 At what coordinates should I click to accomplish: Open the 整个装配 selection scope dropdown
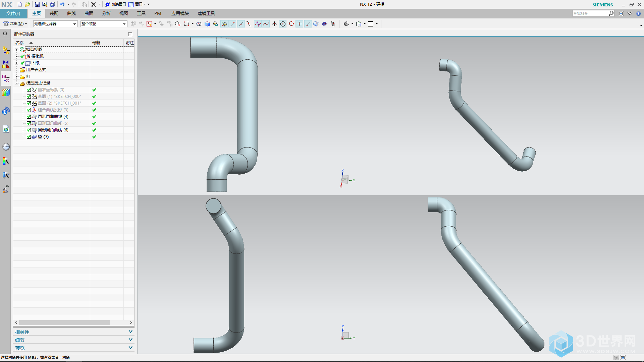click(x=104, y=24)
